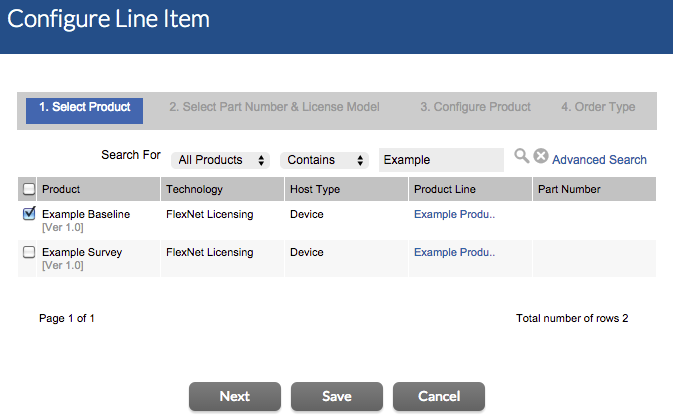Click the Save button

click(337, 396)
